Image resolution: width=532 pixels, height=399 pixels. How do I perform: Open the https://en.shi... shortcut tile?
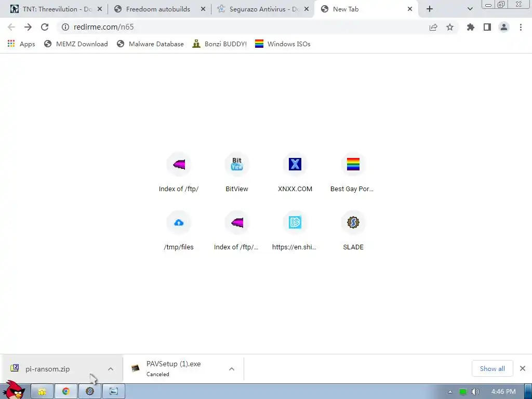[x=295, y=231]
